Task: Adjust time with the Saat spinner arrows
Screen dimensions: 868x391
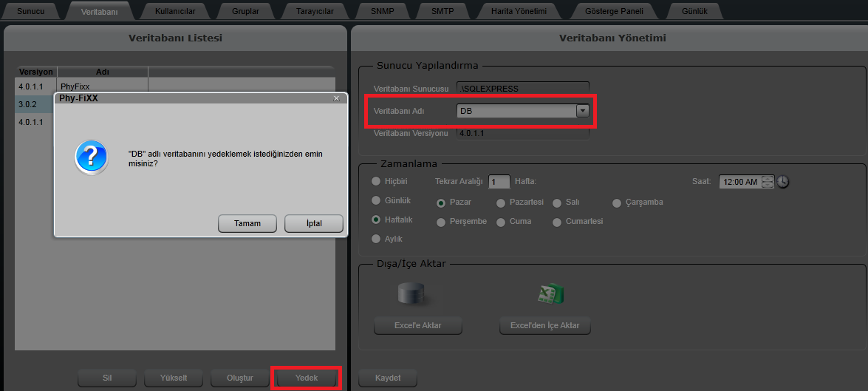Action: [x=768, y=182]
